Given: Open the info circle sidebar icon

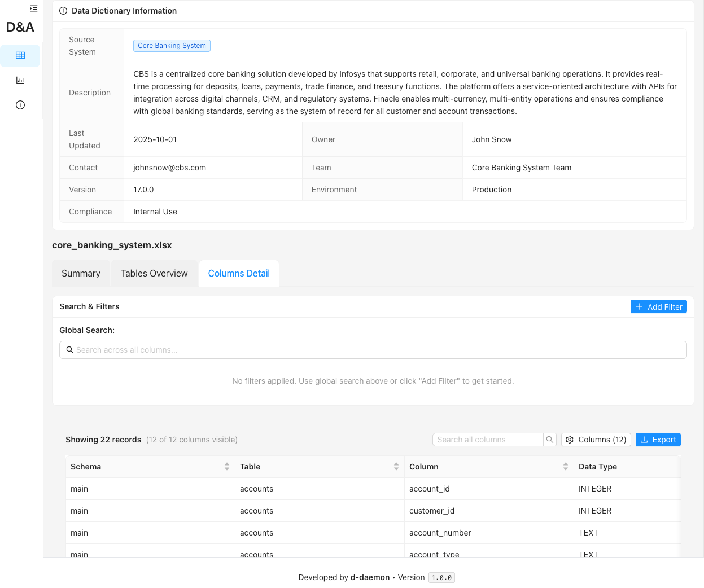Looking at the screenshot, I should 20,105.
